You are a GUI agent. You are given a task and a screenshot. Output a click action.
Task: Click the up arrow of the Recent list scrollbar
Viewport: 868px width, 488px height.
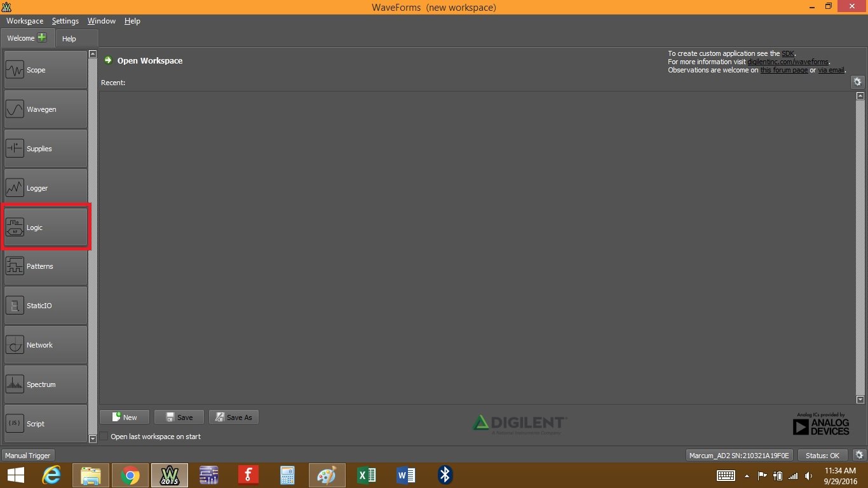click(x=860, y=96)
